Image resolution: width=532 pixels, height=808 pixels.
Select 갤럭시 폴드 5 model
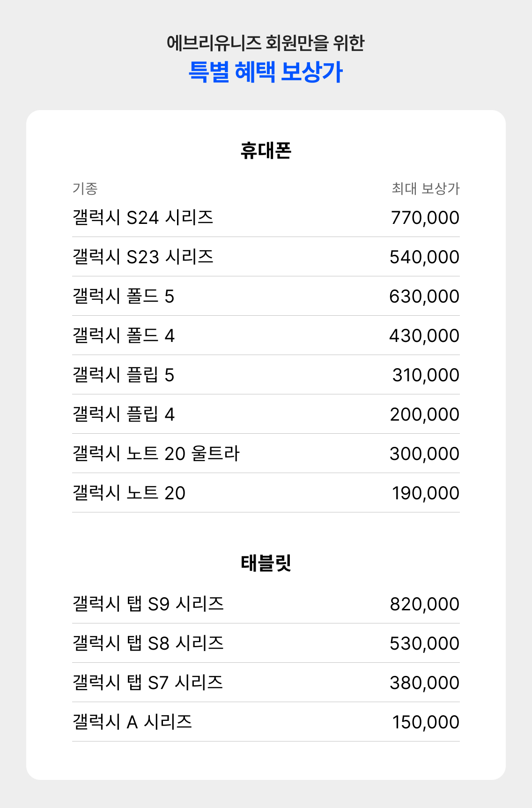pos(266,296)
